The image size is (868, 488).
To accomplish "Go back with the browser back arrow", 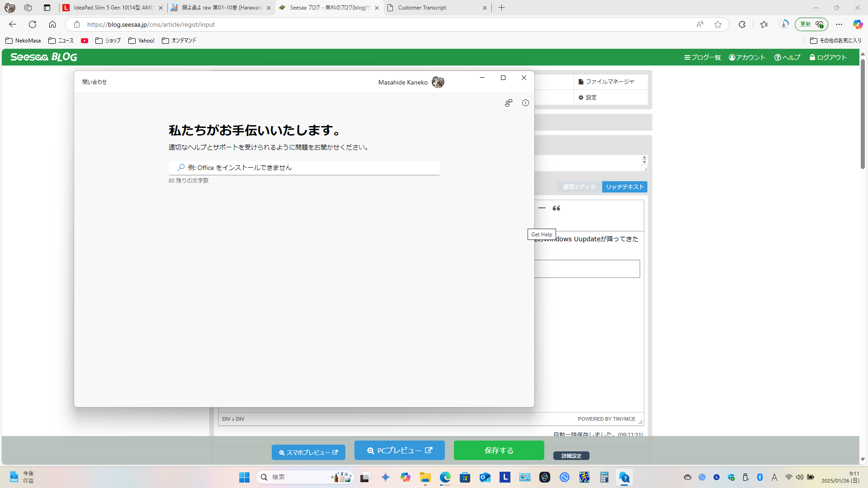I will click(x=13, y=24).
